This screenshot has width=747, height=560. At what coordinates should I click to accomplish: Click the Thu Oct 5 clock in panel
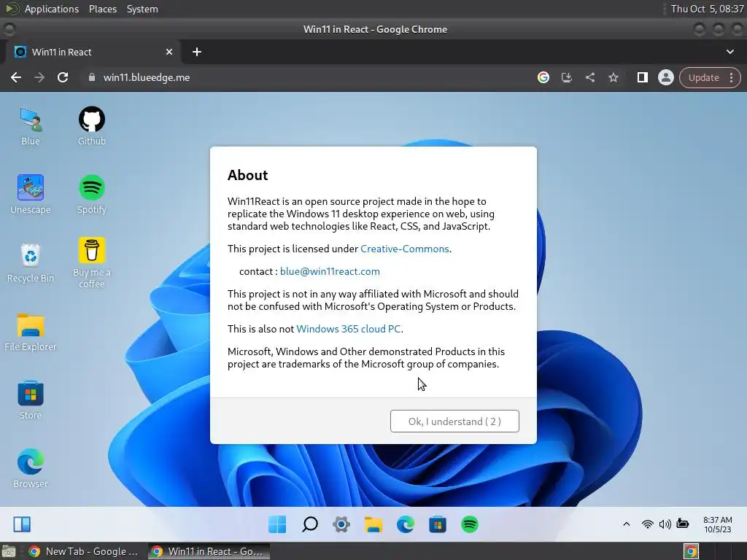coord(707,9)
